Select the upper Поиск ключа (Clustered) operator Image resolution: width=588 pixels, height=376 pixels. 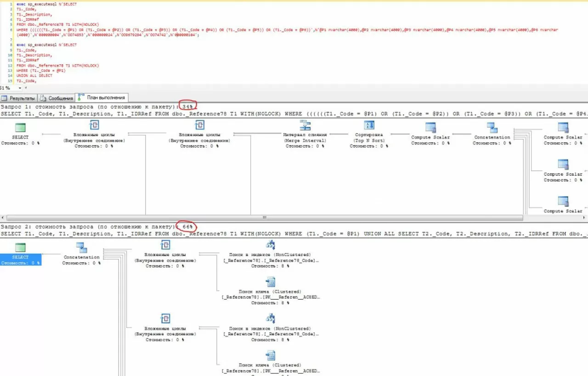click(x=270, y=291)
